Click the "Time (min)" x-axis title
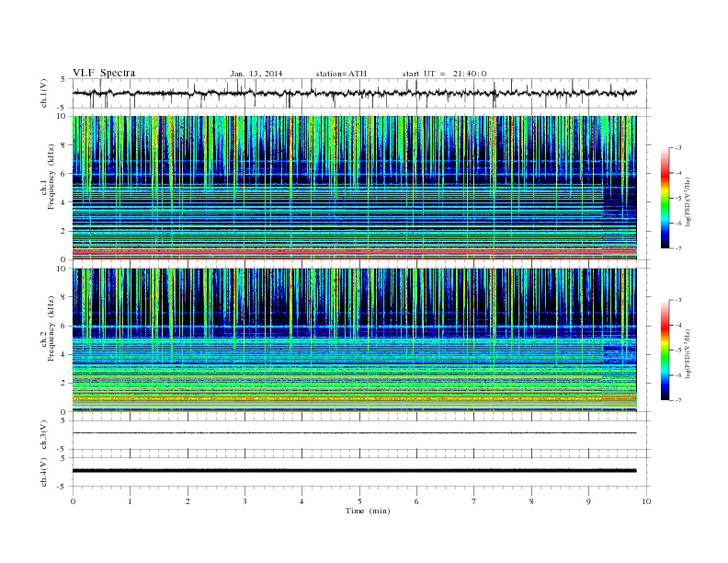 point(368,511)
